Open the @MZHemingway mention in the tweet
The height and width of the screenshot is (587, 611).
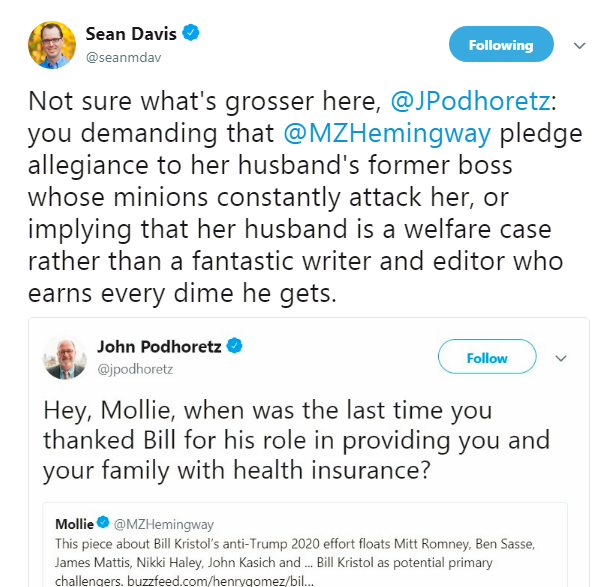point(387,133)
